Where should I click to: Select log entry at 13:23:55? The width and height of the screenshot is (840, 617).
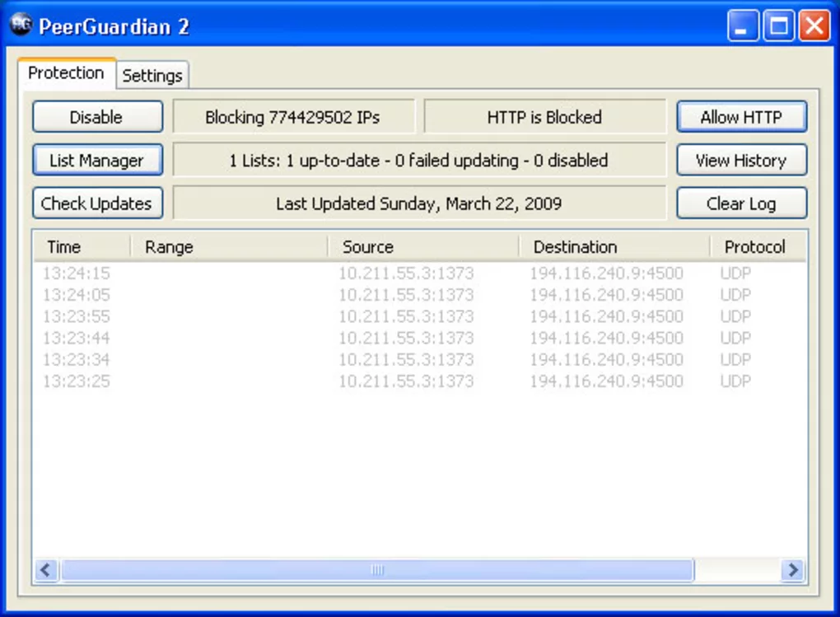419,316
